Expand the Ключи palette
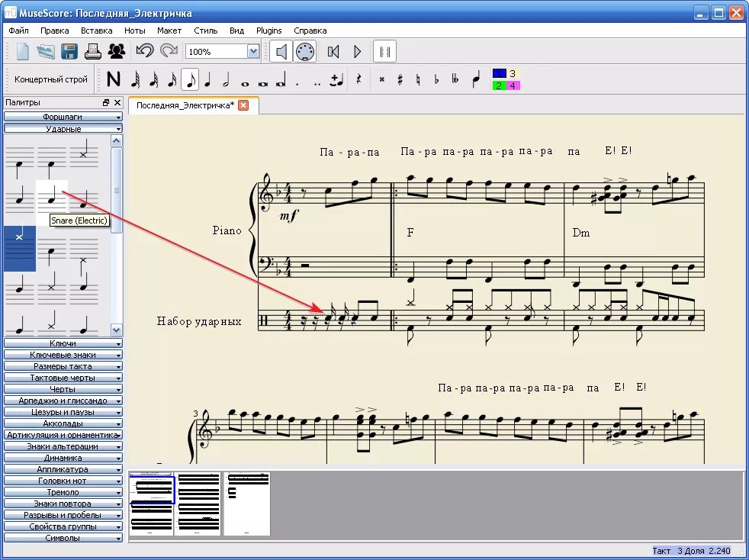Image resolution: width=749 pixels, height=560 pixels. pos(63,343)
